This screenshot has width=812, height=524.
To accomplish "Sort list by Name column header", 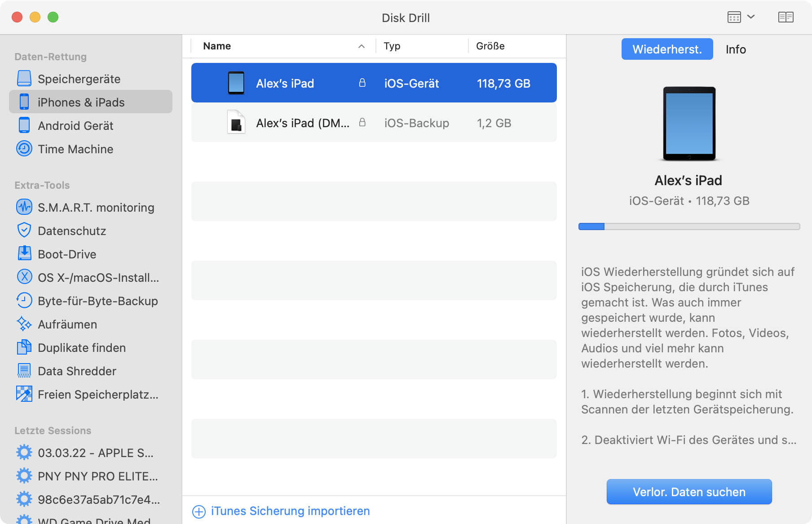I will [283, 46].
